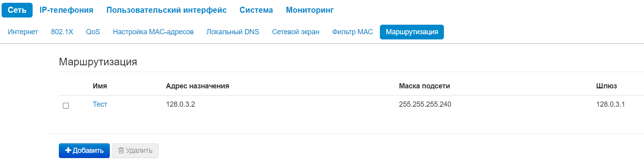Click the subnet mask 255.255.255.240 cell
The image size is (644, 168).
pyautogui.click(x=425, y=104)
